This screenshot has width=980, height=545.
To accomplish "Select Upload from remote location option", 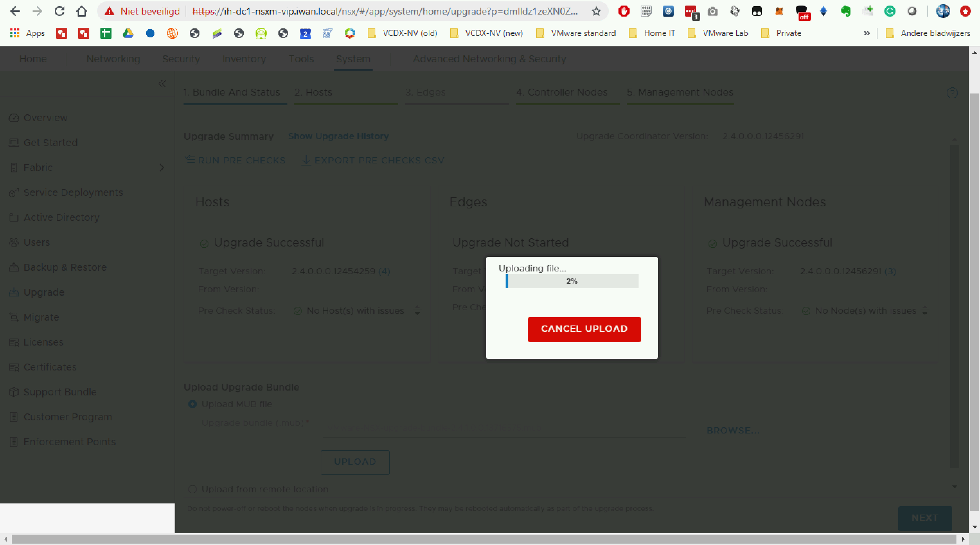I will [x=193, y=489].
